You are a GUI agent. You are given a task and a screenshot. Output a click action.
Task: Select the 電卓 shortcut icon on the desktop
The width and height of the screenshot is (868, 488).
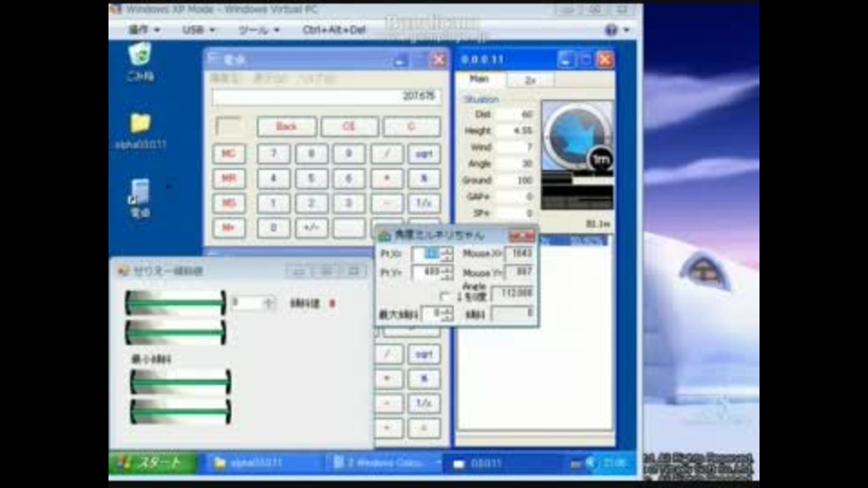pos(139,198)
